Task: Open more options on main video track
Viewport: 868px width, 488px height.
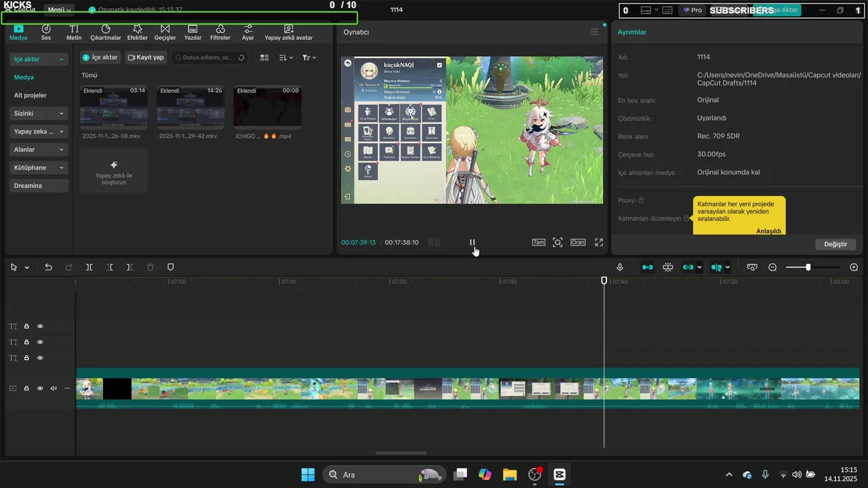Action: tap(66, 388)
